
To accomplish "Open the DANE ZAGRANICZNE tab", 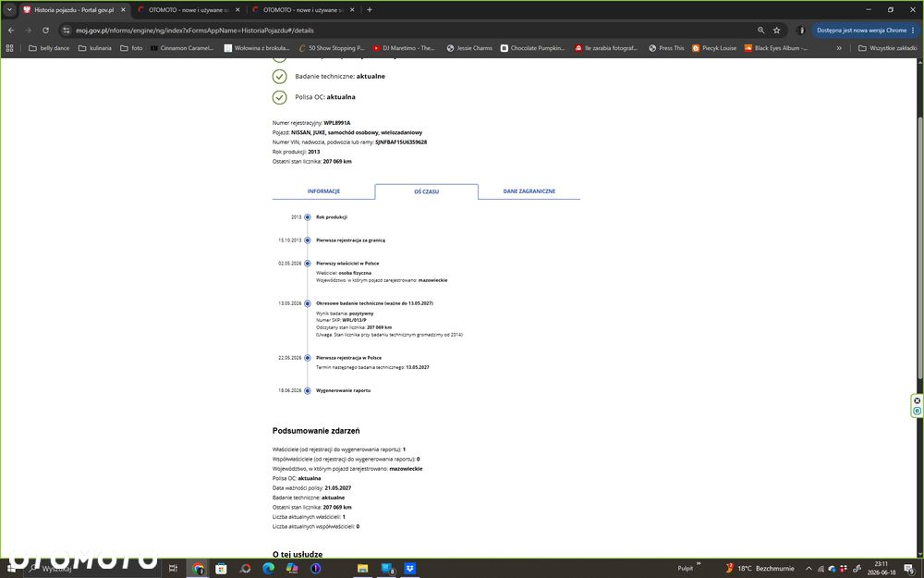I will coord(529,191).
